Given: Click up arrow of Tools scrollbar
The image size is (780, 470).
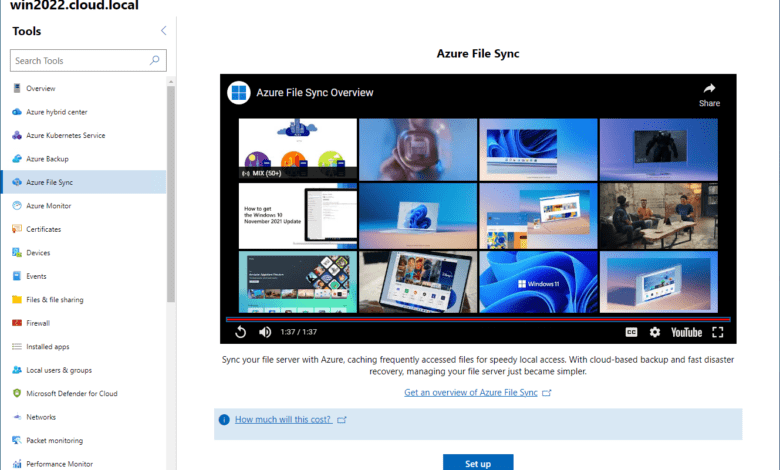Looking at the screenshot, I should point(171,81).
